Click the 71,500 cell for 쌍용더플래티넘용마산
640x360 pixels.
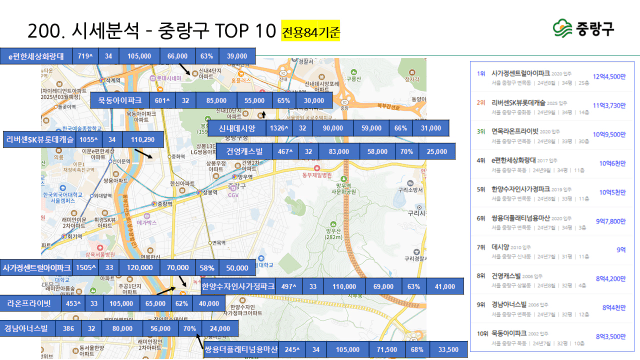tap(387, 350)
